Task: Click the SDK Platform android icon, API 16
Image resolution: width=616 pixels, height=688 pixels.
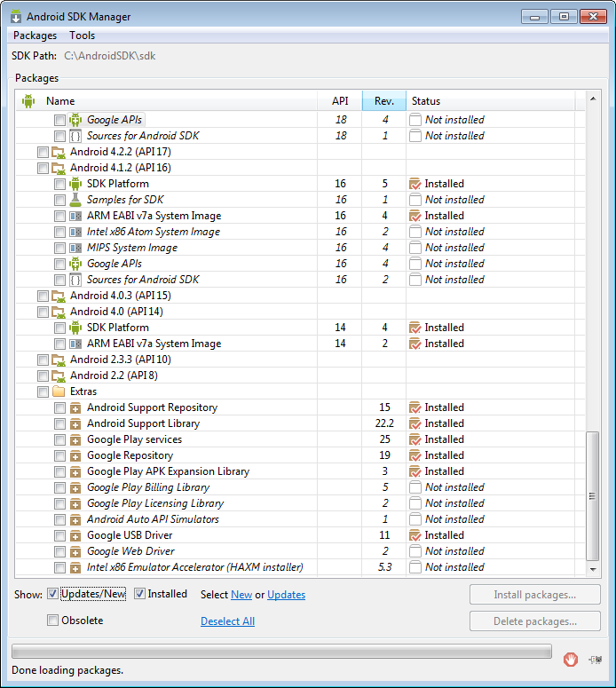Action: click(75, 184)
